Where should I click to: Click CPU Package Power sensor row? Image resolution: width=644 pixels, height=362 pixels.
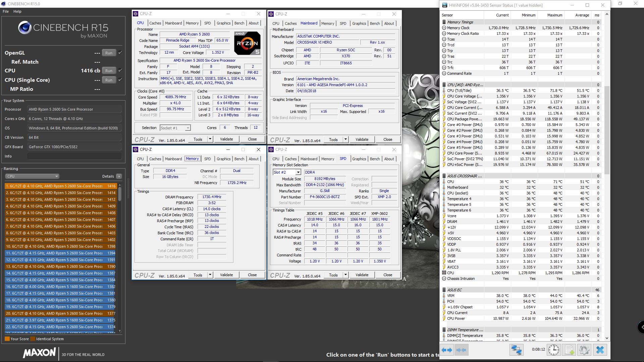(521, 119)
